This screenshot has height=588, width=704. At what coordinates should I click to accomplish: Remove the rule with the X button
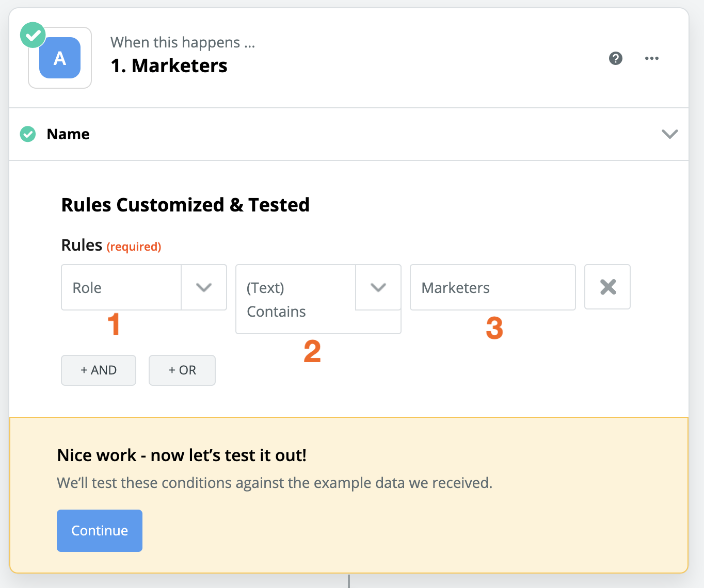[x=607, y=287]
